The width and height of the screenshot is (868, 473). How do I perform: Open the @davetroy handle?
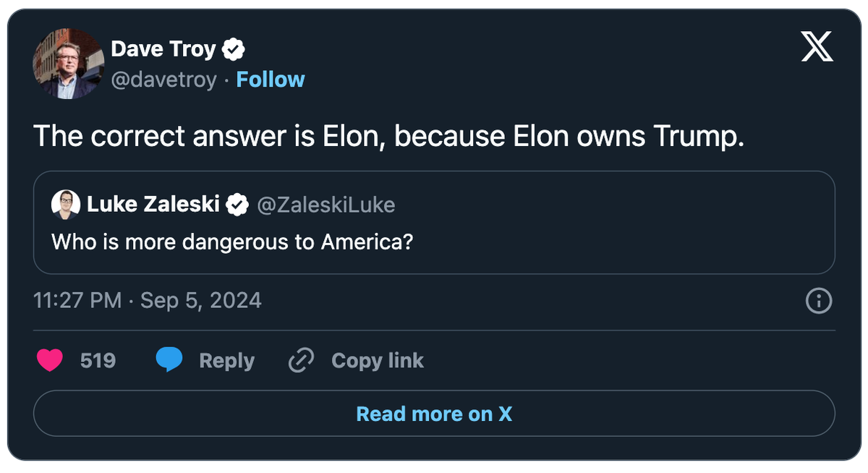point(163,80)
